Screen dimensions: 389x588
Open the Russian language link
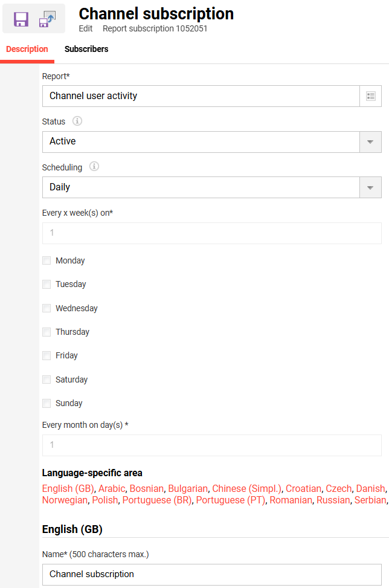333,500
